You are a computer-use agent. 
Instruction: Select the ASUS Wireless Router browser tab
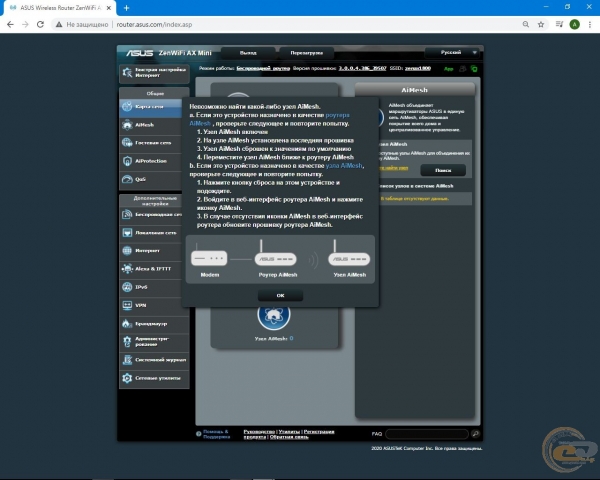click(61, 8)
